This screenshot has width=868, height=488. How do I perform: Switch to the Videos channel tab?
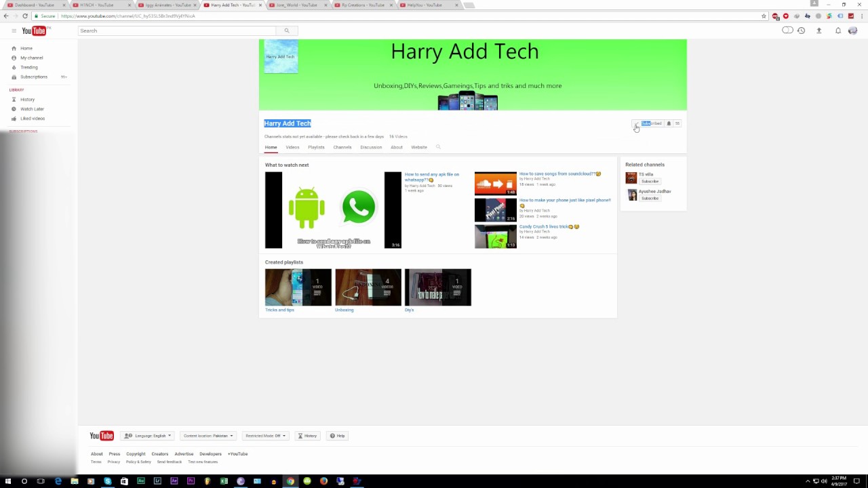click(292, 147)
